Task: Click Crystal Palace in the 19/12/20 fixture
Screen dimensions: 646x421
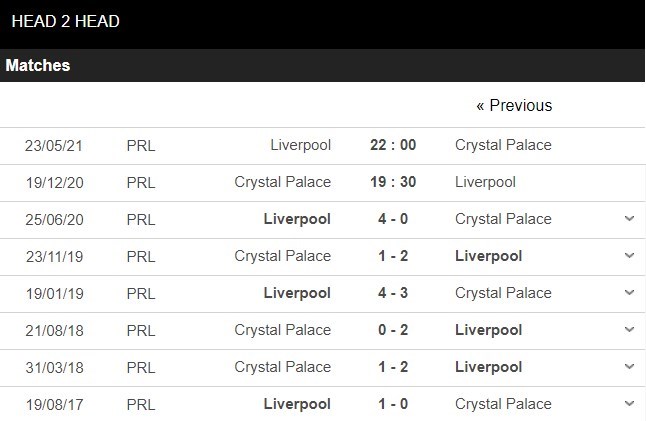Action: click(283, 182)
